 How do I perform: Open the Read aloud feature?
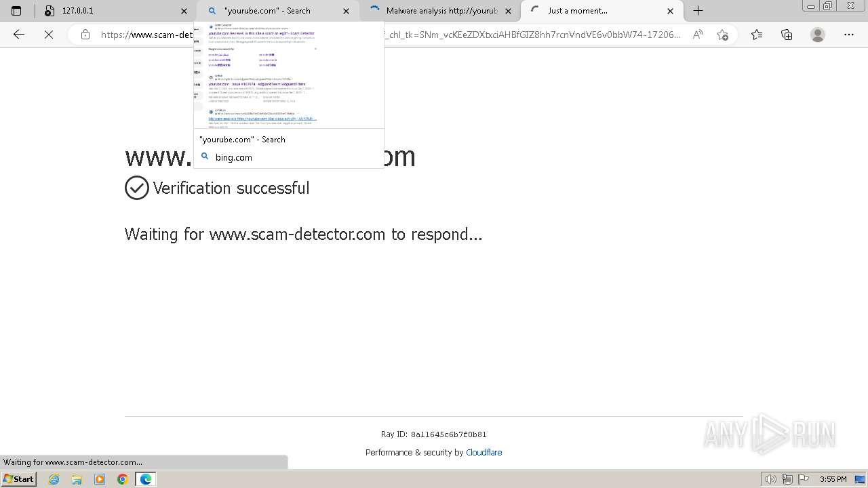(x=698, y=35)
